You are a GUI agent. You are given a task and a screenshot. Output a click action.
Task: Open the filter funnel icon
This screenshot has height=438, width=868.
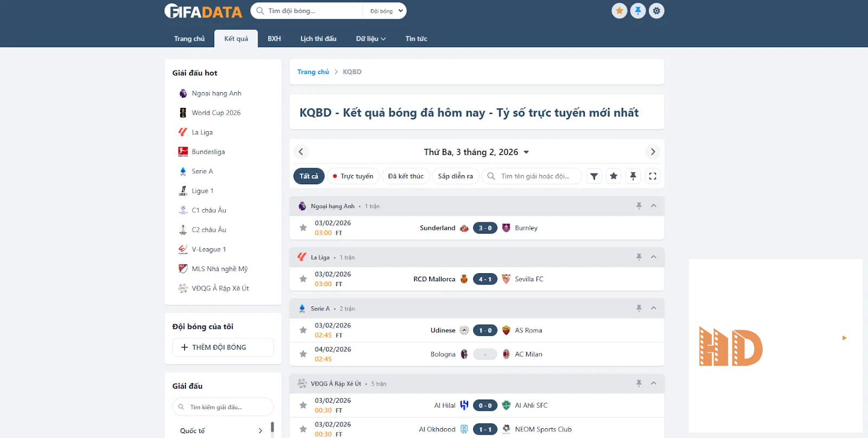[x=594, y=176]
